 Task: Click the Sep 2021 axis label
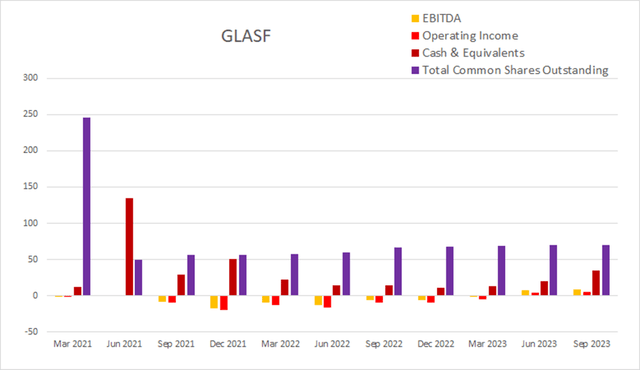point(176,344)
